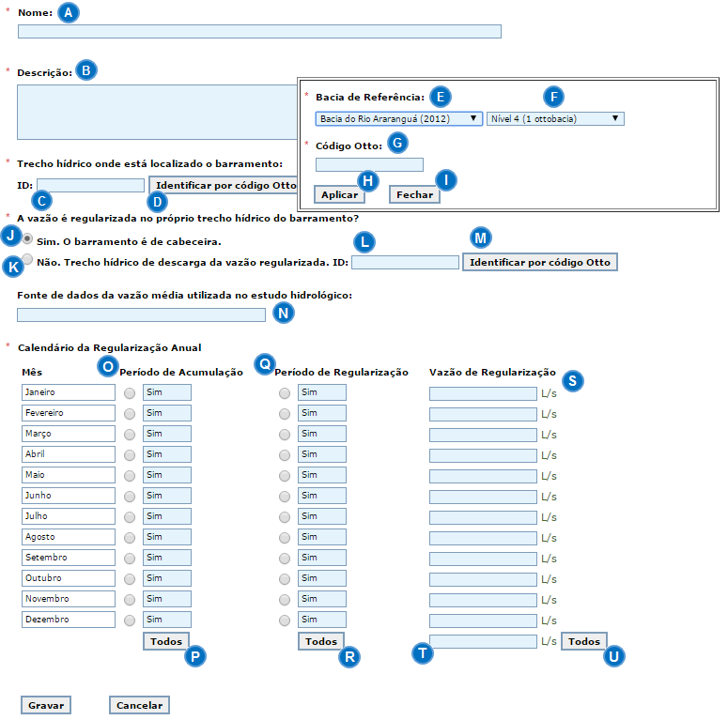728x720 pixels.
Task: Click Todos button under Período de Regularização
Action: click(x=321, y=641)
